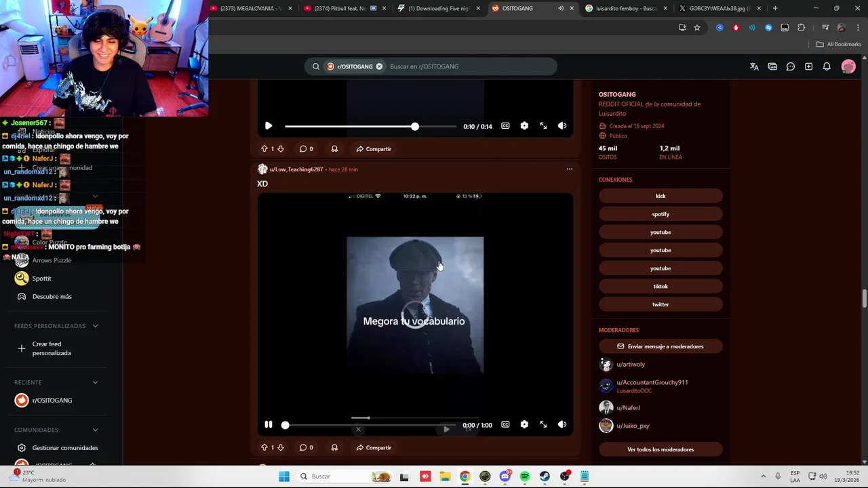Enter fullscreen on upper video
The image size is (868, 488).
pos(543,126)
